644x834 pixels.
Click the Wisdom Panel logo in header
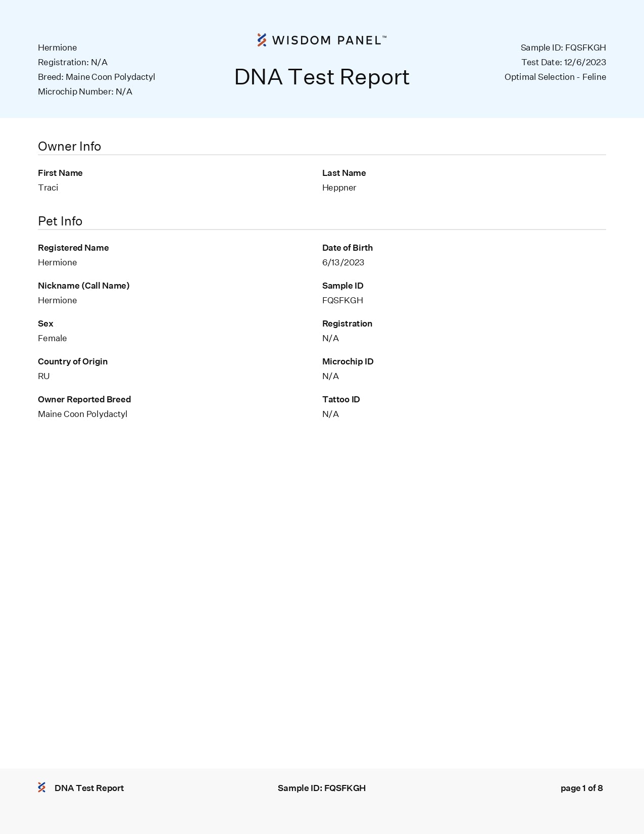click(322, 40)
